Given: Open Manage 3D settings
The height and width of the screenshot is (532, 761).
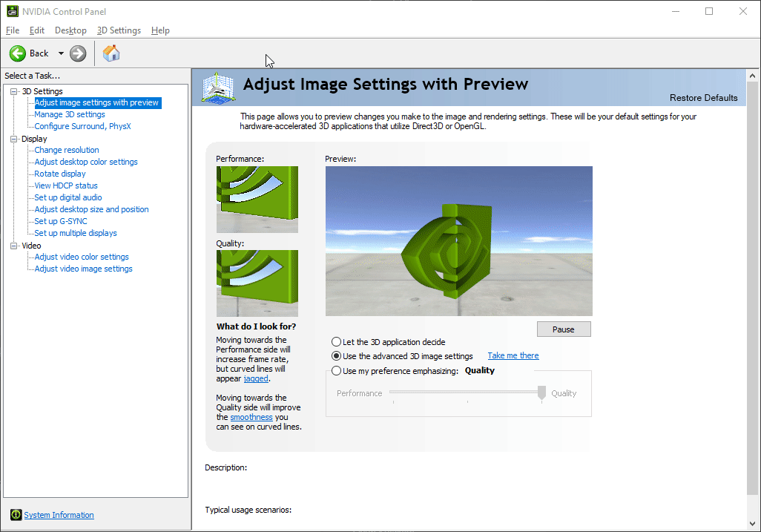Looking at the screenshot, I should [70, 114].
